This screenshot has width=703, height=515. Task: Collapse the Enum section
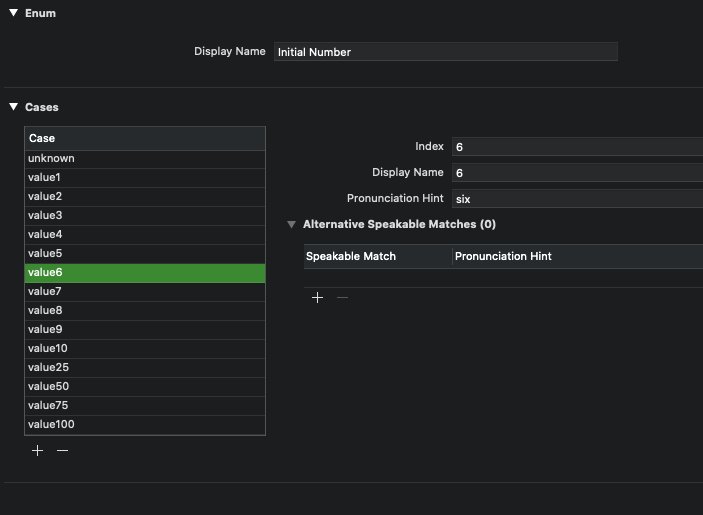point(14,13)
